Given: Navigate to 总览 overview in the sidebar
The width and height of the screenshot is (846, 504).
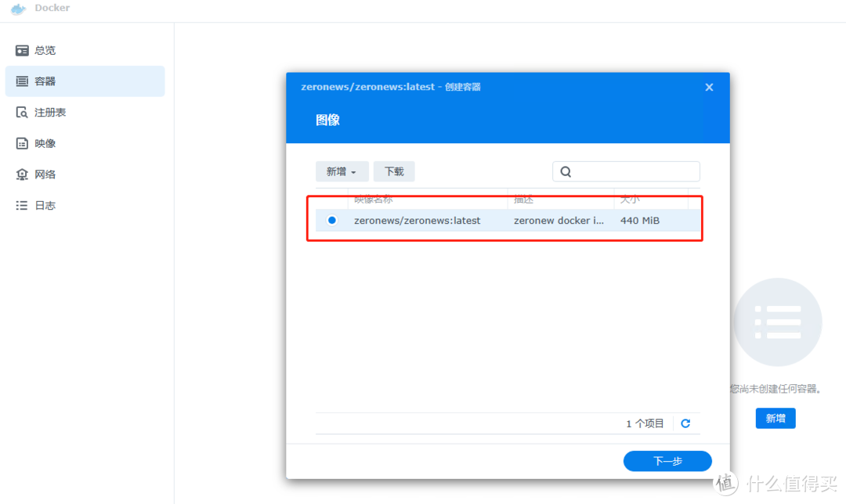Looking at the screenshot, I should click(21, 49).
